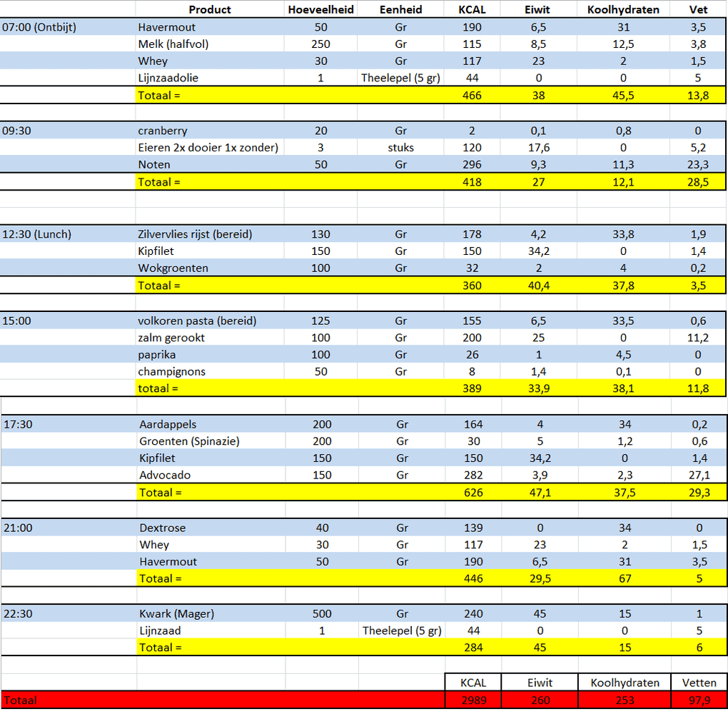Select the "Zilvervlies rijst (bereid)" cell
Screen dimensions: 728x714
pos(195,234)
